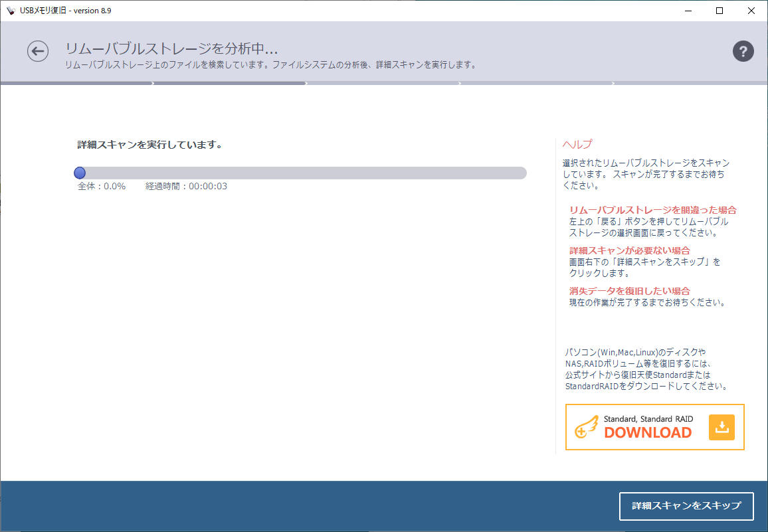Click the back arrow button
Screen dimensions: 768x532
point(38,51)
